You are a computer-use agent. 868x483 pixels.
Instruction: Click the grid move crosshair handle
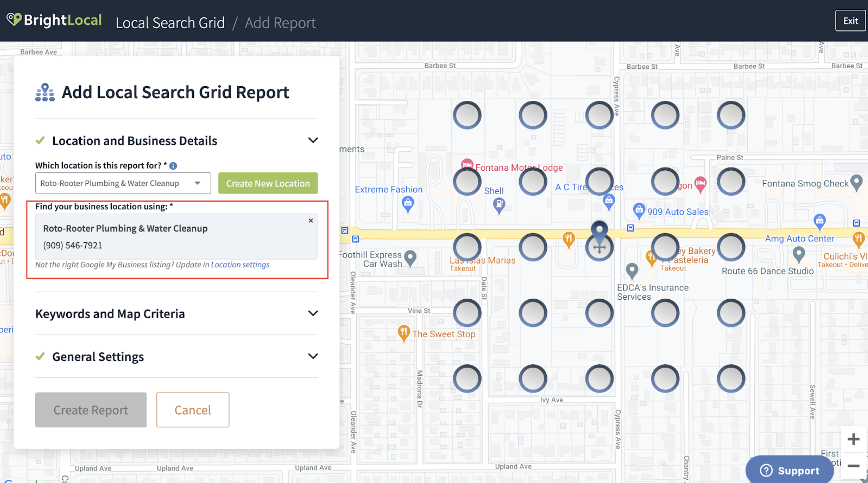pyautogui.click(x=599, y=248)
